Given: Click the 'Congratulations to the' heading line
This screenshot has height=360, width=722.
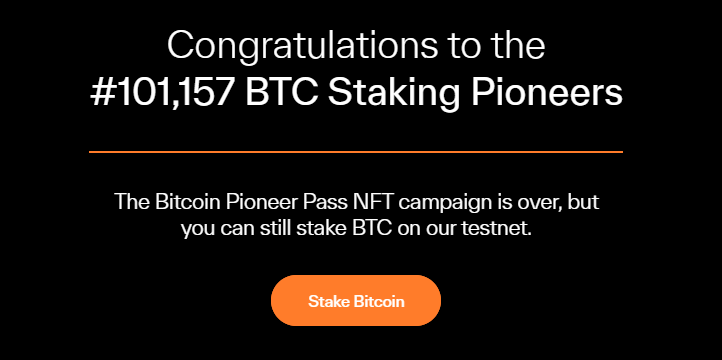Looking at the screenshot, I should tap(356, 46).
